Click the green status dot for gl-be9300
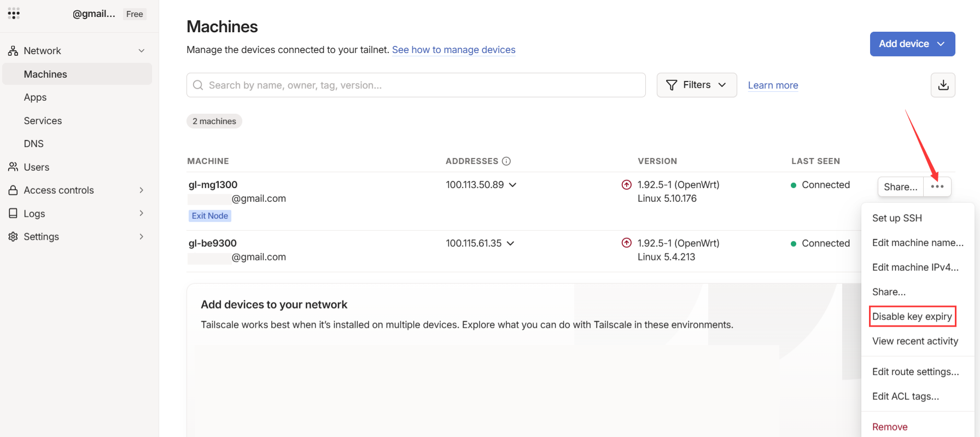 click(794, 244)
